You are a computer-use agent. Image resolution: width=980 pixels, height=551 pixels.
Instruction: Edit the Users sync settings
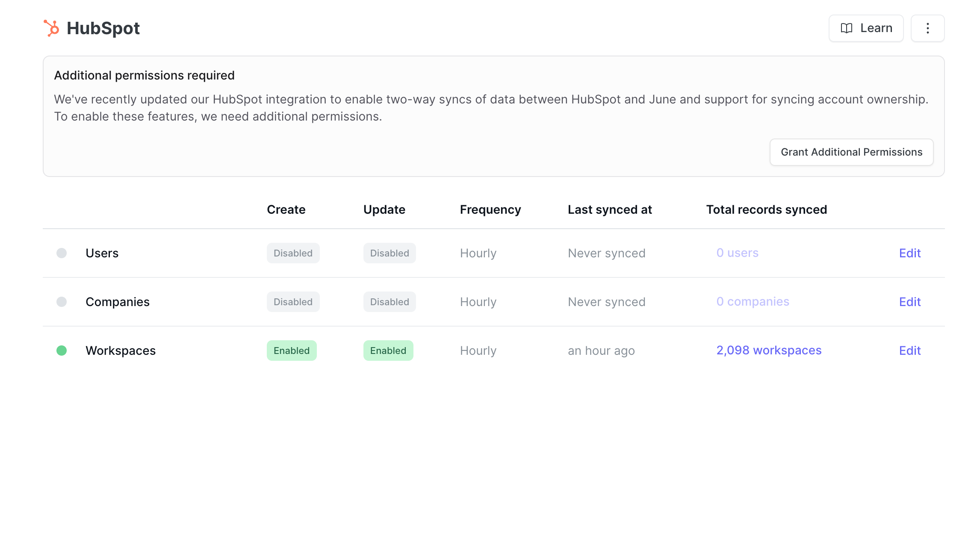[x=909, y=253]
